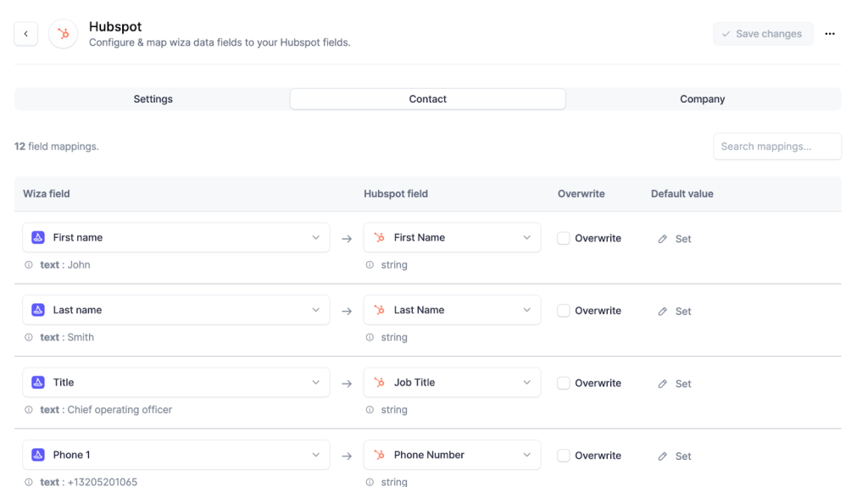Click the Hubspot logo in header
The width and height of the screenshot is (868, 487).
tap(63, 34)
